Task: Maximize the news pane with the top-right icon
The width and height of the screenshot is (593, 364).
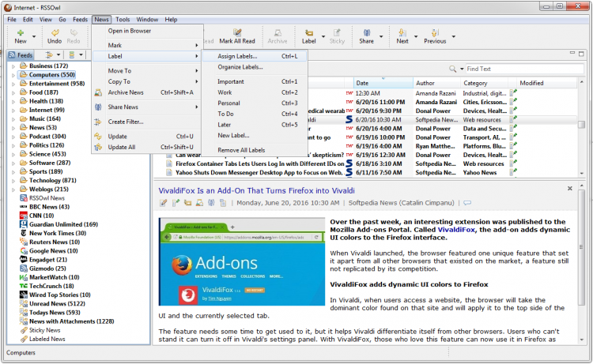Action: (581, 54)
